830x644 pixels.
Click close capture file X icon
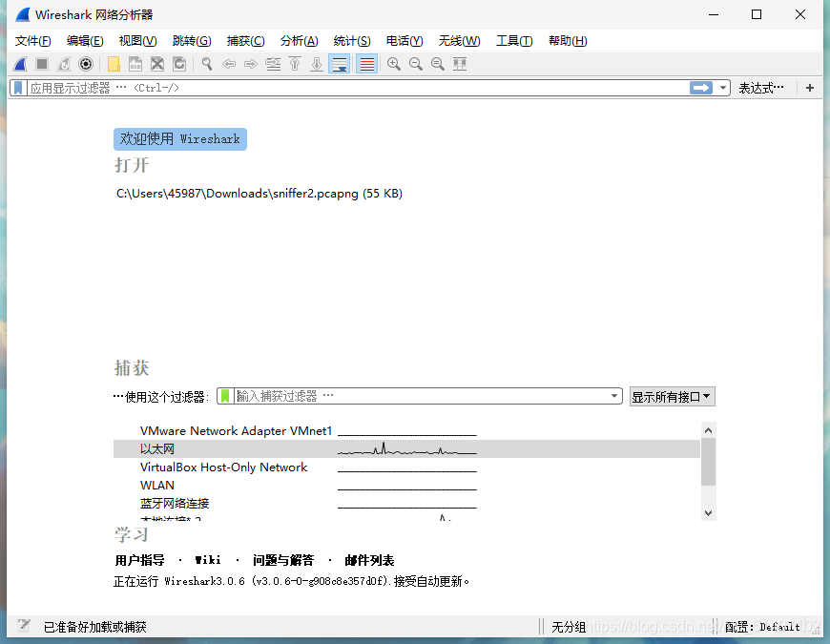157,65
